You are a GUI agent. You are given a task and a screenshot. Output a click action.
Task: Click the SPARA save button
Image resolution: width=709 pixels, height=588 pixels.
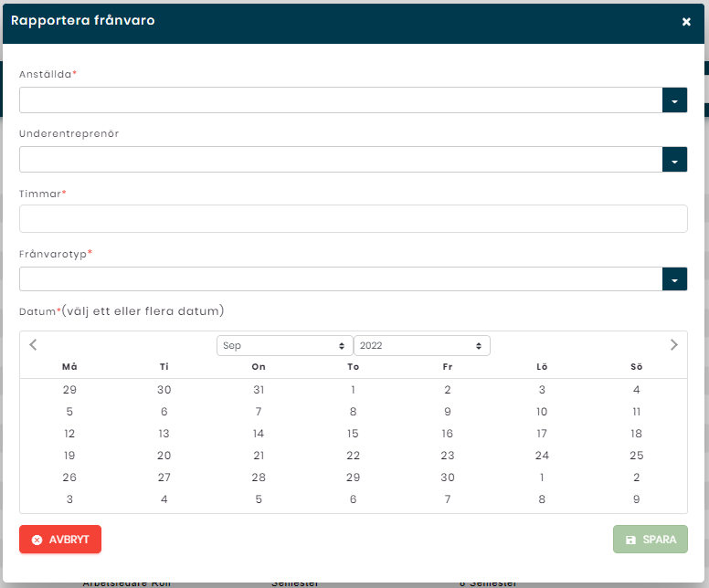click(x=651, y=540)
